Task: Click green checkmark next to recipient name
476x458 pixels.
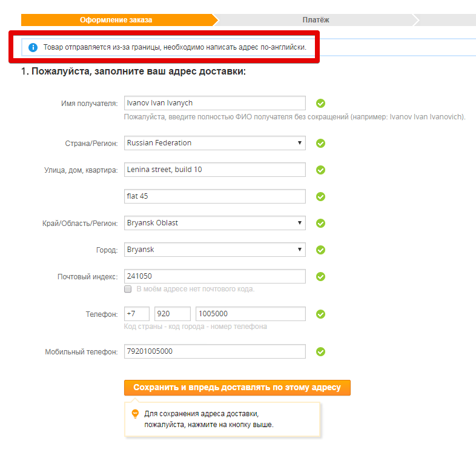Action: coord(320,103)
